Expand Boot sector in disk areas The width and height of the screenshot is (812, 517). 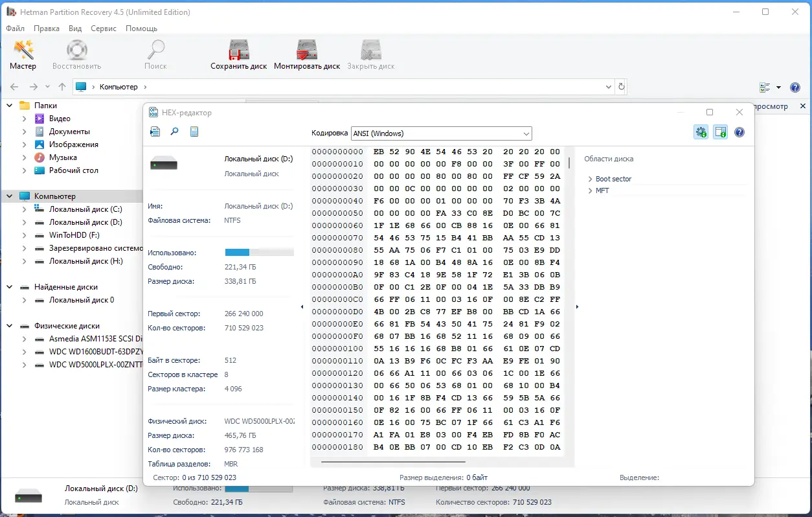(590, 179)
